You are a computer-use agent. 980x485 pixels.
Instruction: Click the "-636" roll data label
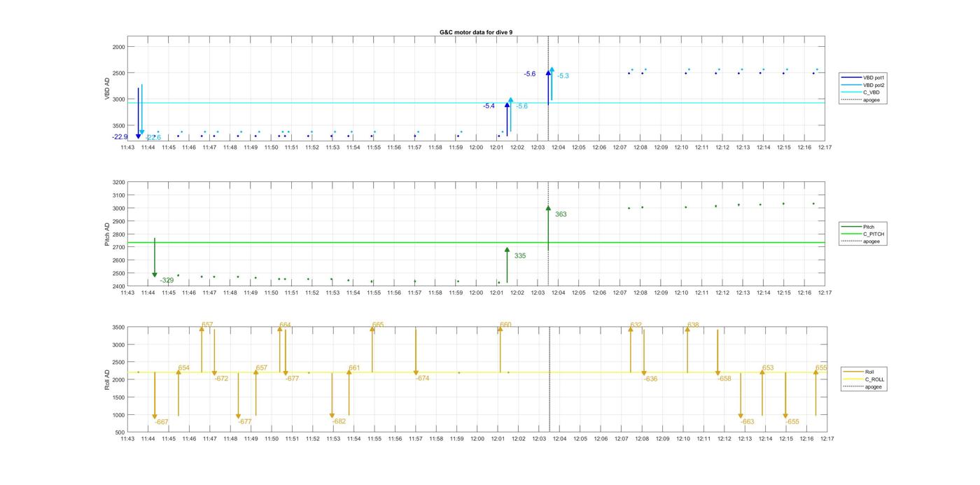click(x=650, y=379)
